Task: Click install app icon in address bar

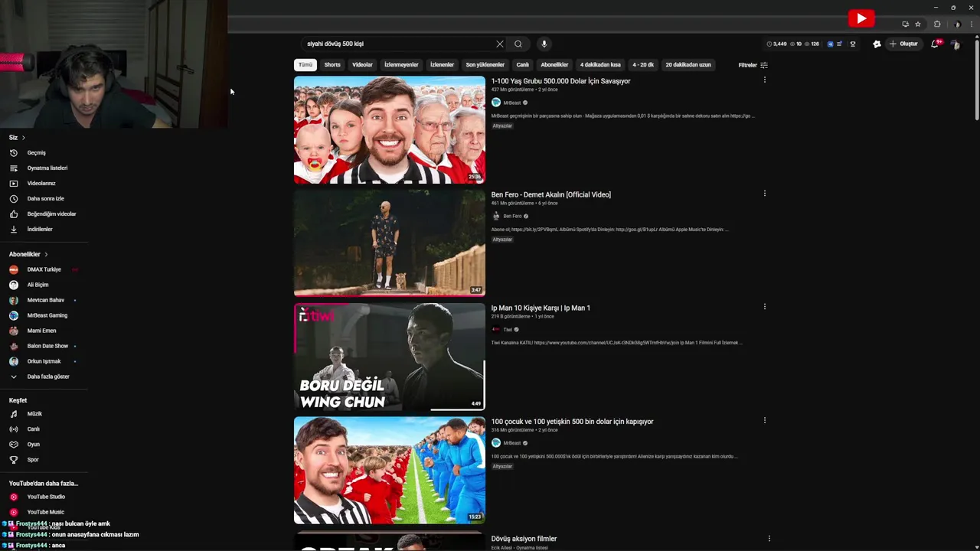Action: click(905, 24)
